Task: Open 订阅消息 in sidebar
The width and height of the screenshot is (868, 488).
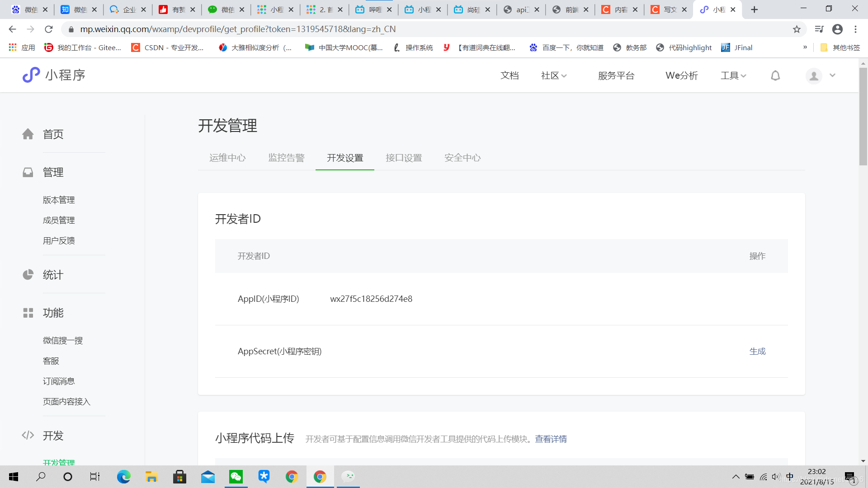Action: coord(59,381)
